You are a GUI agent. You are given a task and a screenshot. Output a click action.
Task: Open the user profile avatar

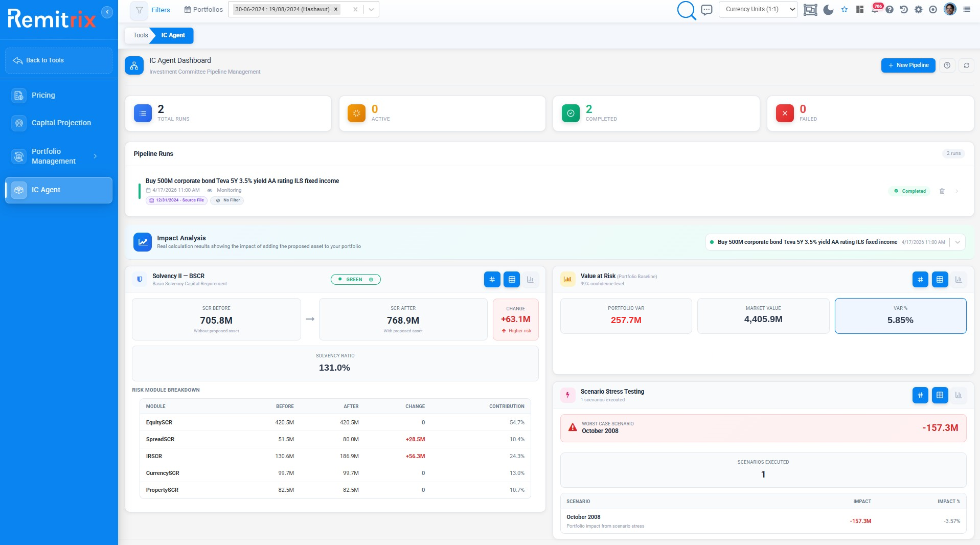[950, 9]
